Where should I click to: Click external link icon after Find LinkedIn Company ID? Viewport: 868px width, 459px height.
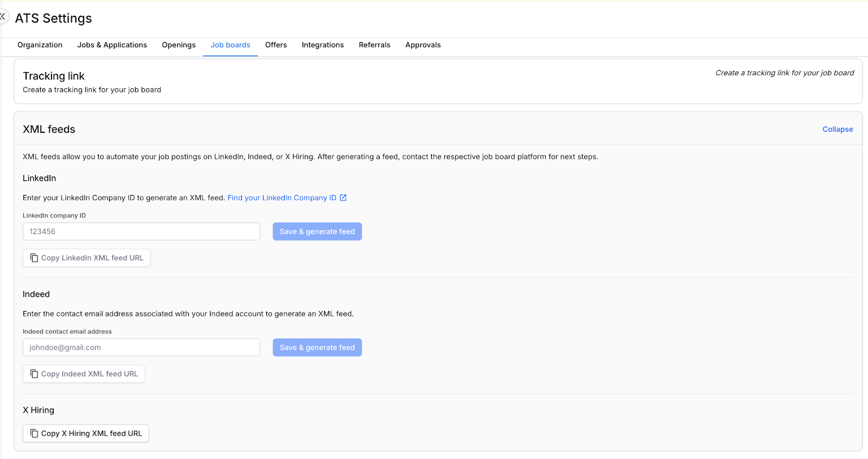click(x=343, y=198)
